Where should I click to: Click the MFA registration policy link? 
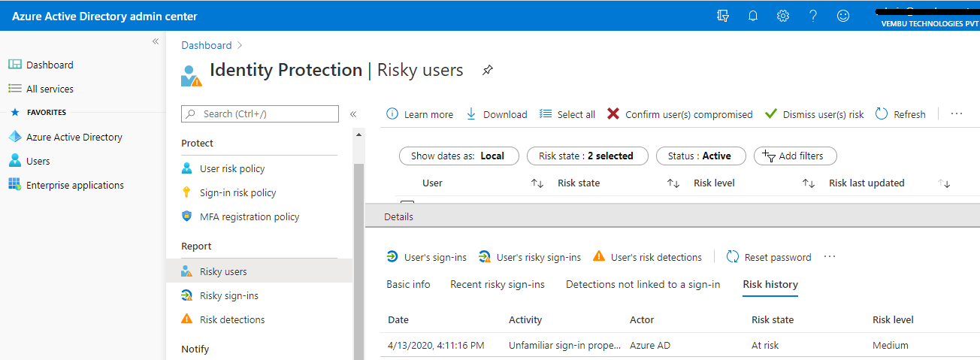click(250, 216)
